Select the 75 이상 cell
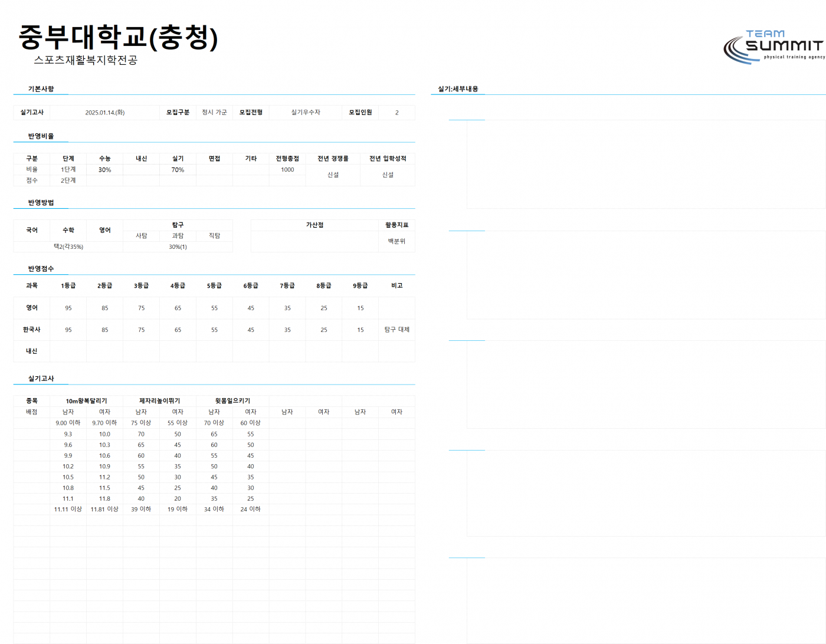826x644 pixels. point(141,423)
